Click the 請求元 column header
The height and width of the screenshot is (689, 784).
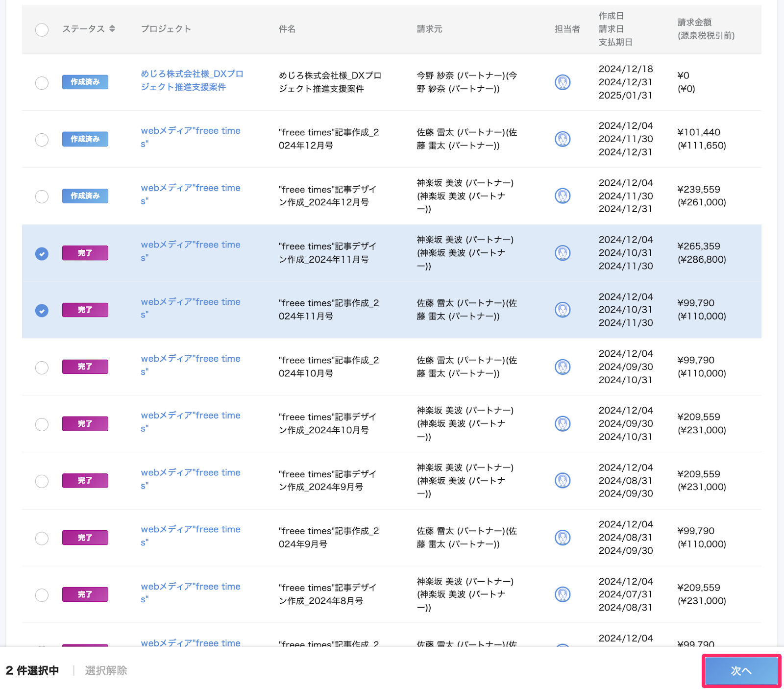(x=430, y=29)
